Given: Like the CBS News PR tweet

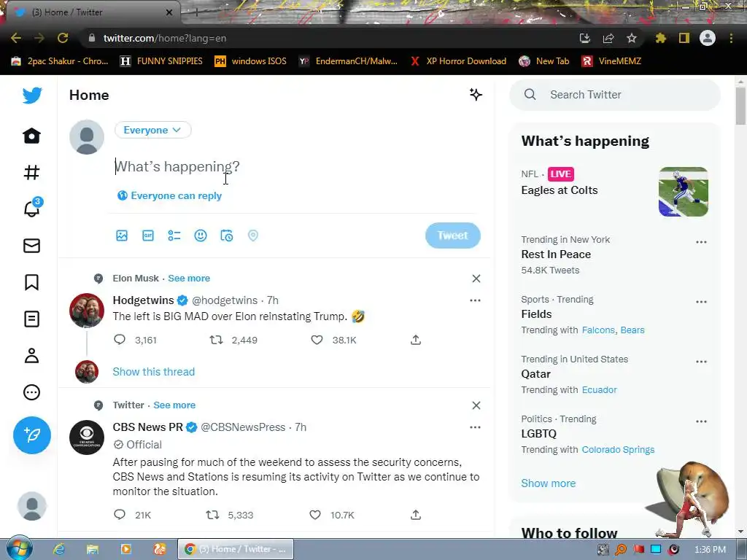Looking at the screenshot, I should click(x=315, y=514).
